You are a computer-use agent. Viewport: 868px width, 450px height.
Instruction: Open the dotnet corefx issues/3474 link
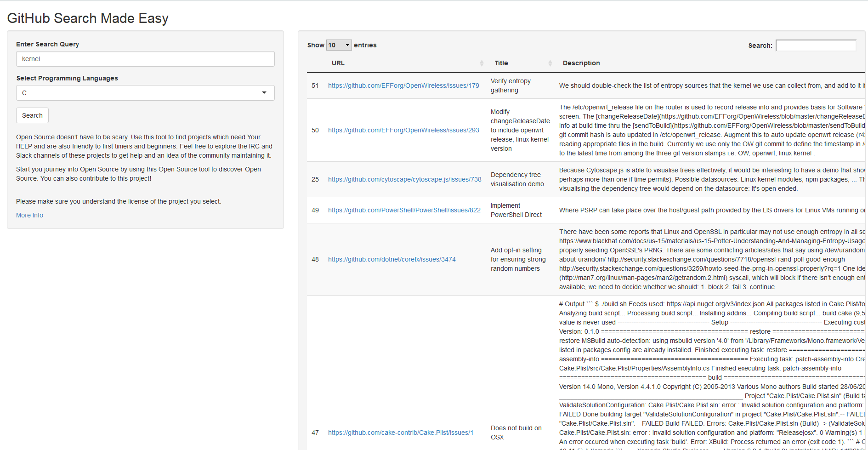[x=392, y=259]
